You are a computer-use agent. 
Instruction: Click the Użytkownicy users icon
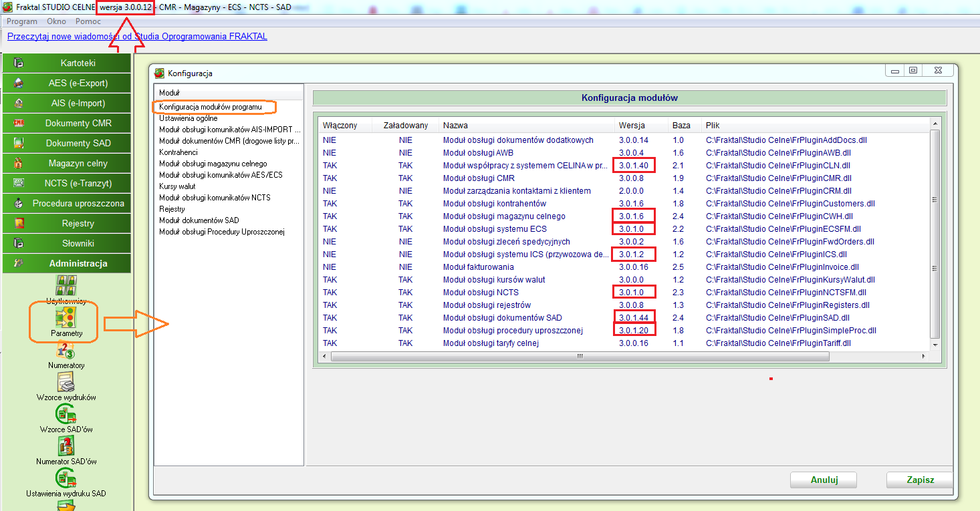point(66,285)
